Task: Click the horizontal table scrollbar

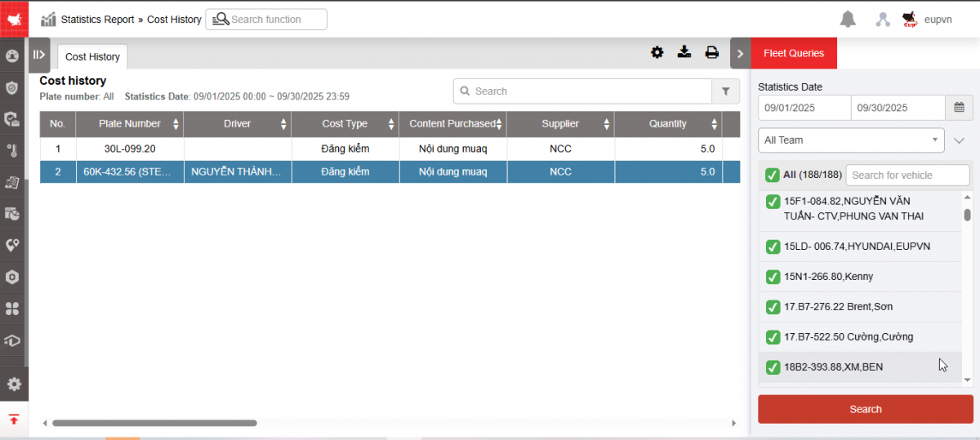Action: (154, 423)
